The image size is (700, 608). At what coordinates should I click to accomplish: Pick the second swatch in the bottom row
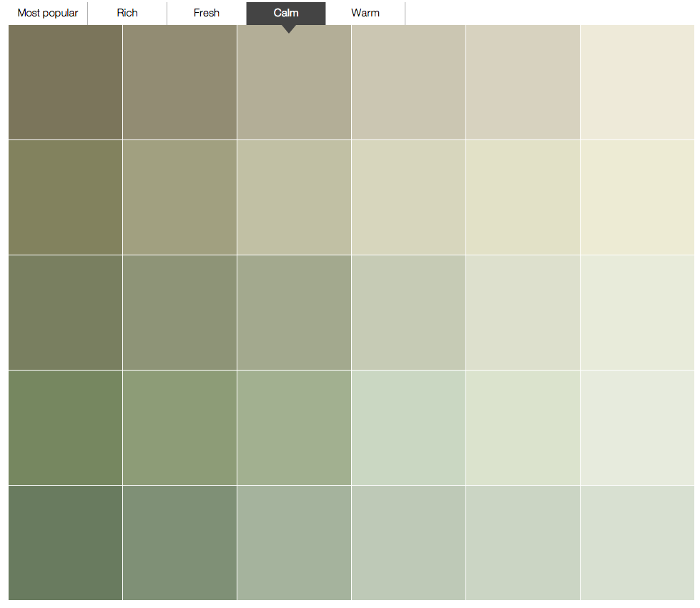point(179,543)
